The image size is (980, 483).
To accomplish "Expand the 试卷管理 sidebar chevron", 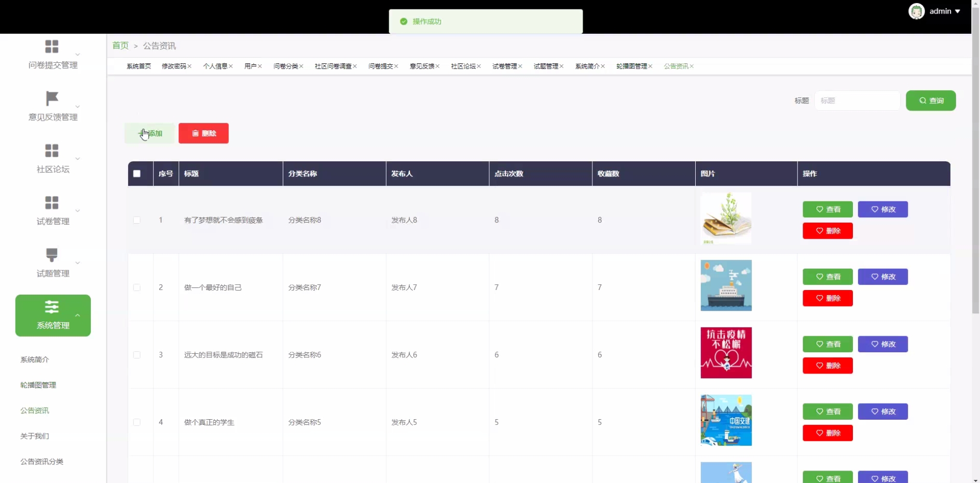I will click(x=78, y=211).
